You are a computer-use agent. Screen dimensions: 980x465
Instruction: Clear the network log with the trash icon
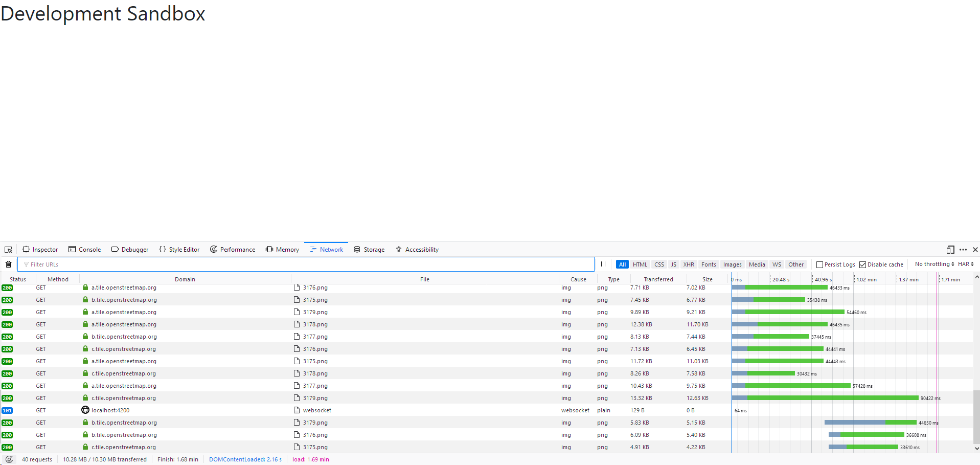(x=8, y=264)
